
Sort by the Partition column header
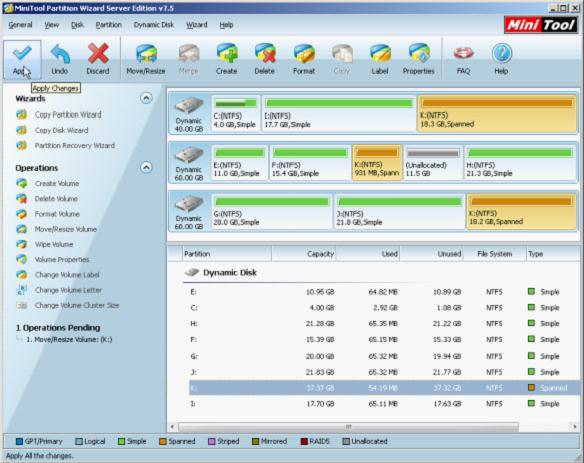click(226, 254)
